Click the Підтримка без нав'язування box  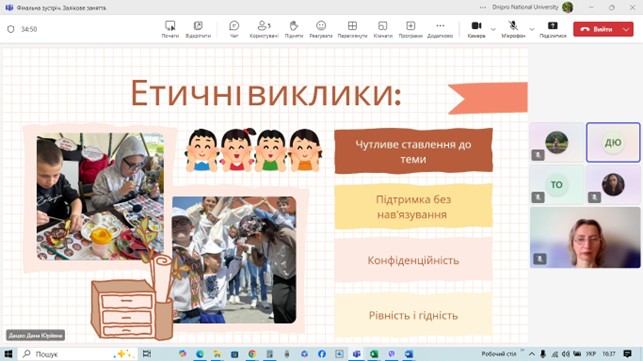tap(413, 206)
